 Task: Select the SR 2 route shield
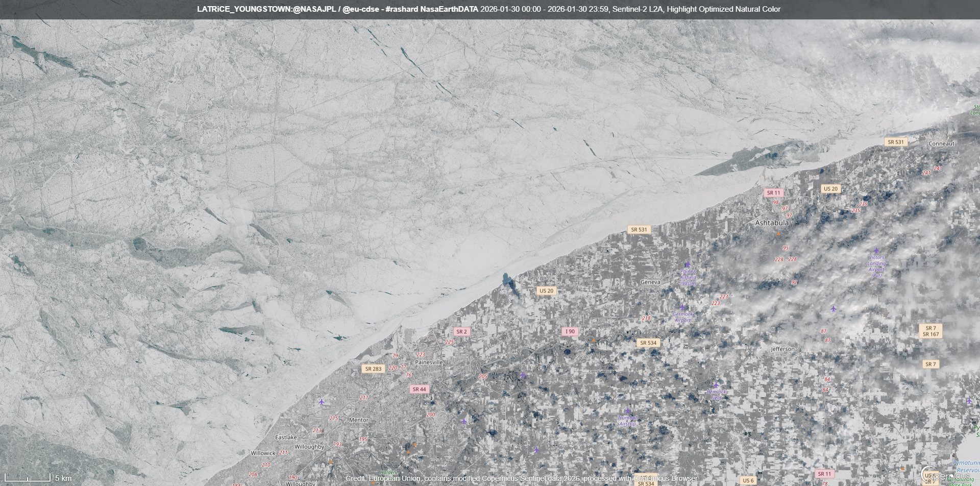click(461, 331)
